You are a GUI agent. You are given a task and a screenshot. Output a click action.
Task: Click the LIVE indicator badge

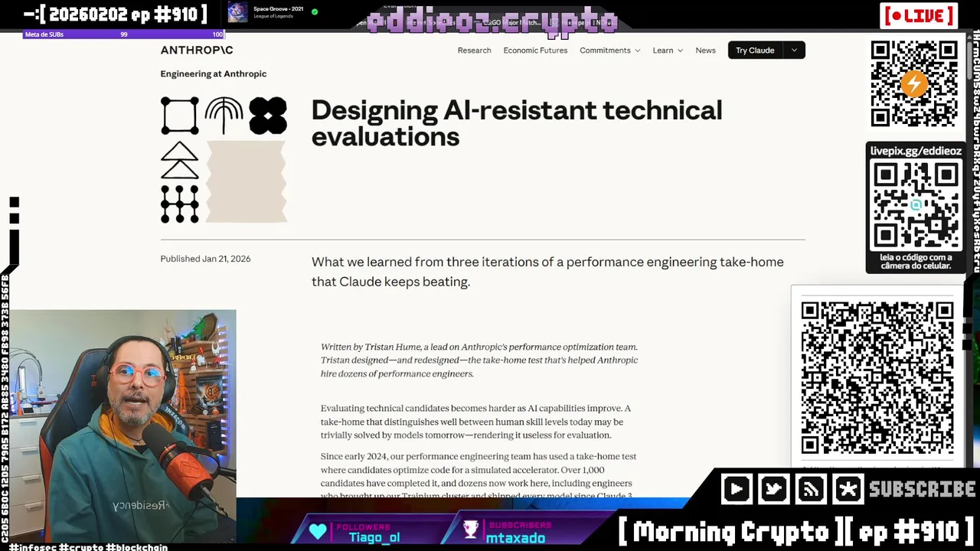coord(919,15)
